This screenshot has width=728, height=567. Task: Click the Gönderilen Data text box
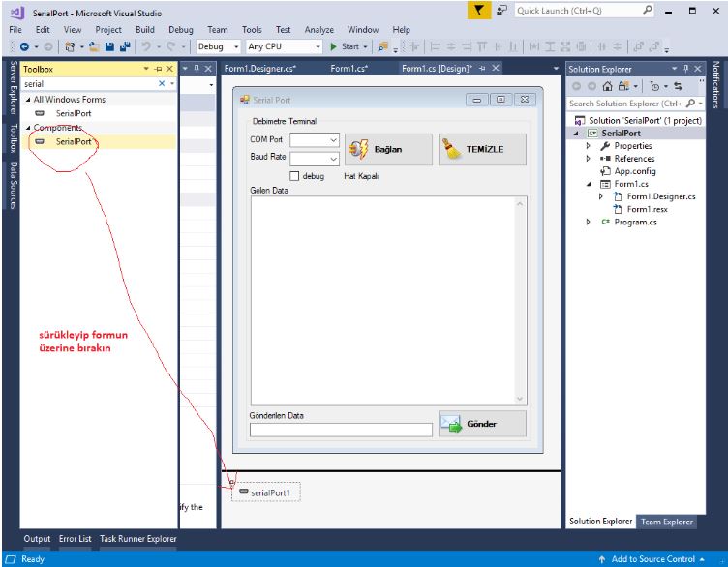[x=341, y=431]
